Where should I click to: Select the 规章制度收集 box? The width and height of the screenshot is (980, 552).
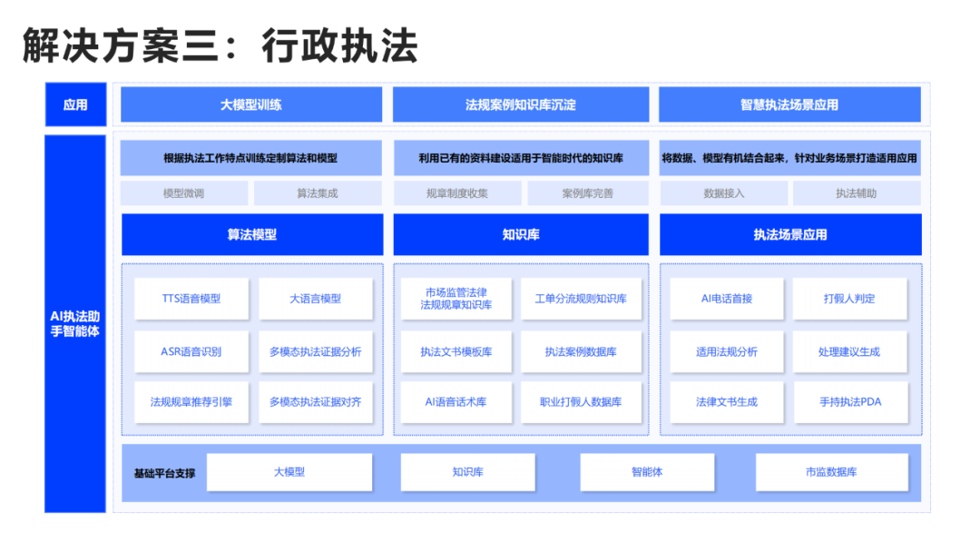click(456, 193)
